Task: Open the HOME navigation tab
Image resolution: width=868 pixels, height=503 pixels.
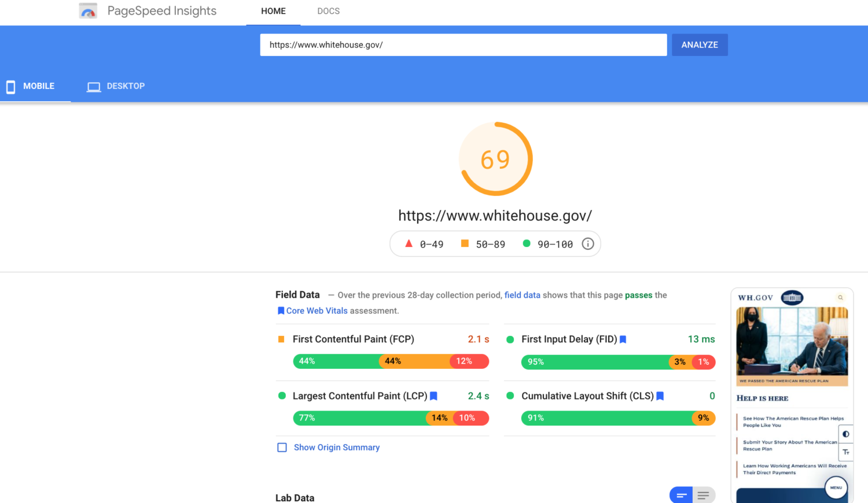Action: [273, 12]
